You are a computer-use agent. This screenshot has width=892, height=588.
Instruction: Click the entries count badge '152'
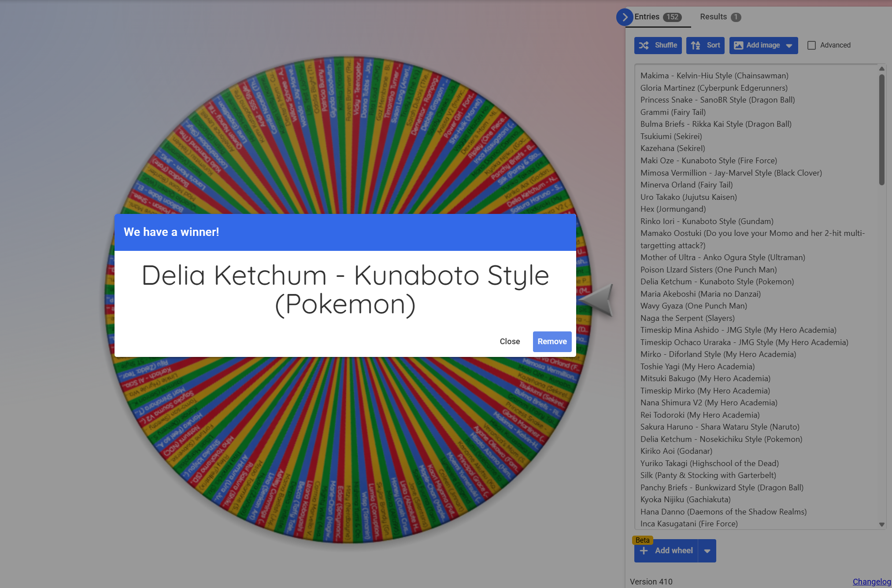673,17
